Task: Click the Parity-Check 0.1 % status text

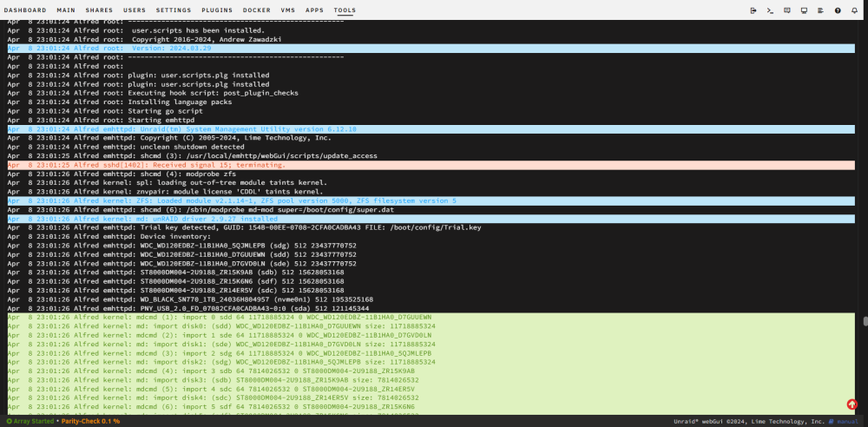Action: [90, 422]
